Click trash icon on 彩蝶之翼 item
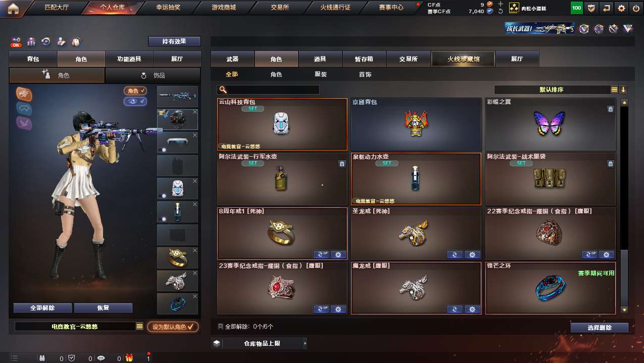 point(610,109)
